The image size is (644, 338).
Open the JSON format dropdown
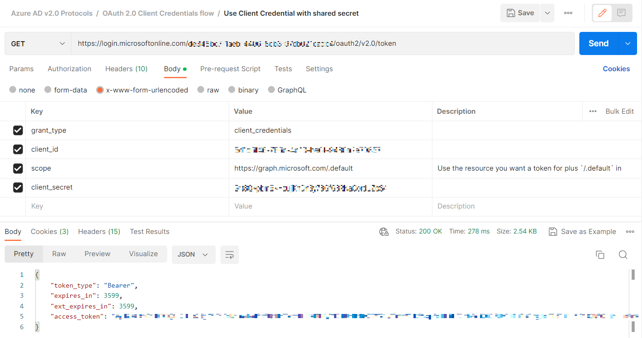[193, 255]
